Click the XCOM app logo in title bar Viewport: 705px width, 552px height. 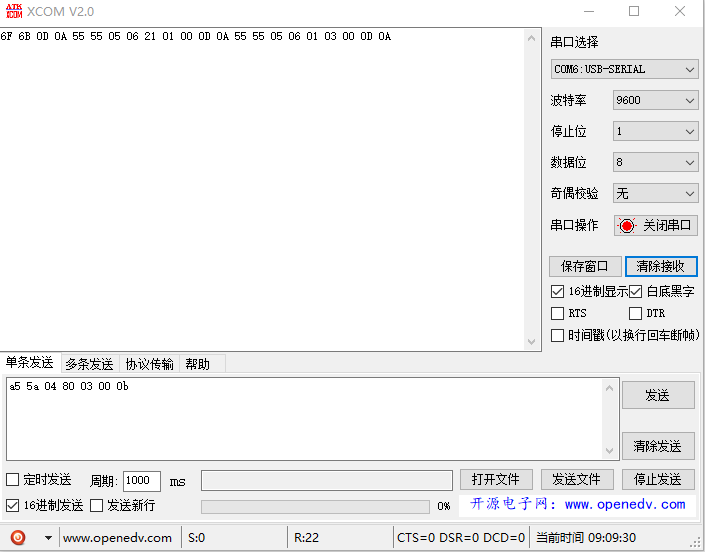click(14, 11)
